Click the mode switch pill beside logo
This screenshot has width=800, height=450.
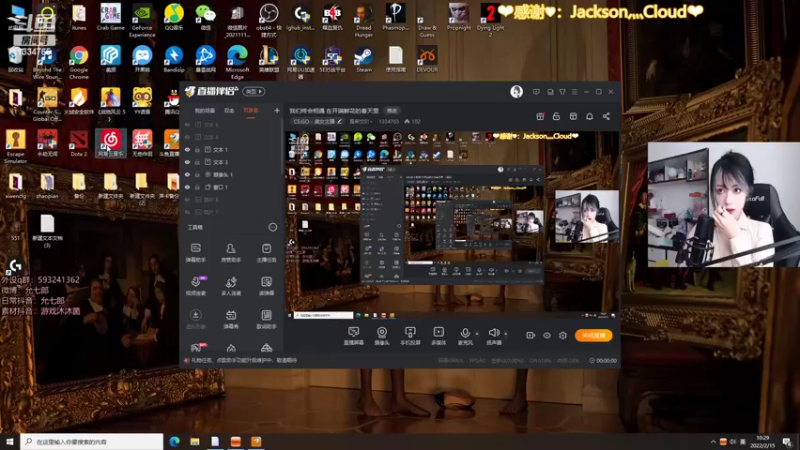coord(254,91)
